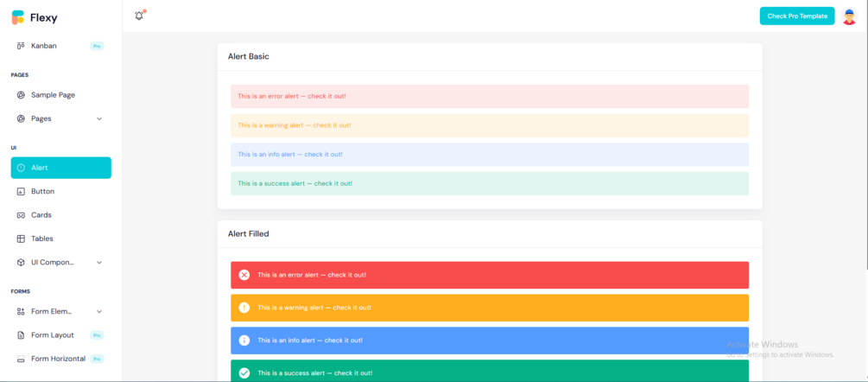
Task: Click the FORMS section label
Action: point(21,291)
